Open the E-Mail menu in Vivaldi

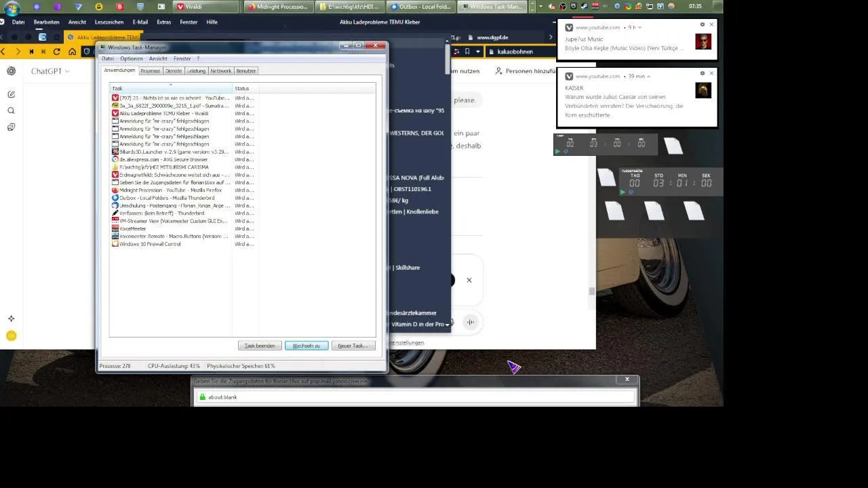coord(140,22)
